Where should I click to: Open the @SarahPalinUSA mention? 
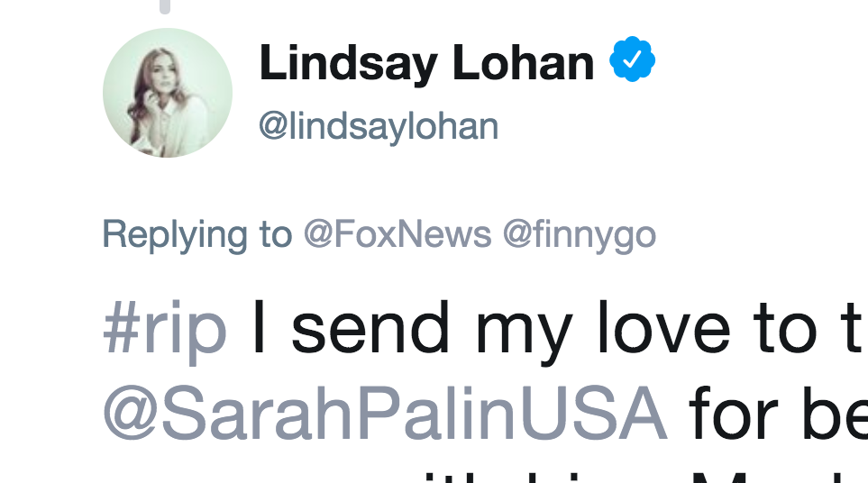click(x=385, y=414)
